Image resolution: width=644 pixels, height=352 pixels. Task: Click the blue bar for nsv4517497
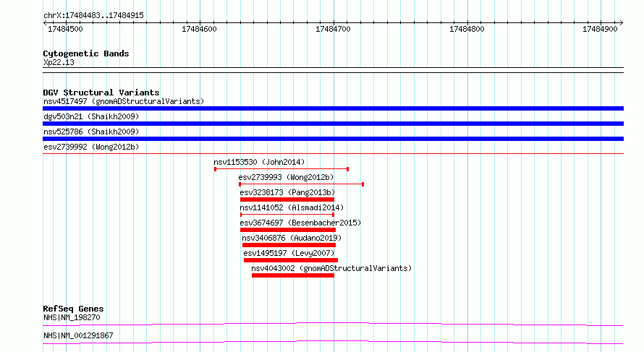coord(333,108)
